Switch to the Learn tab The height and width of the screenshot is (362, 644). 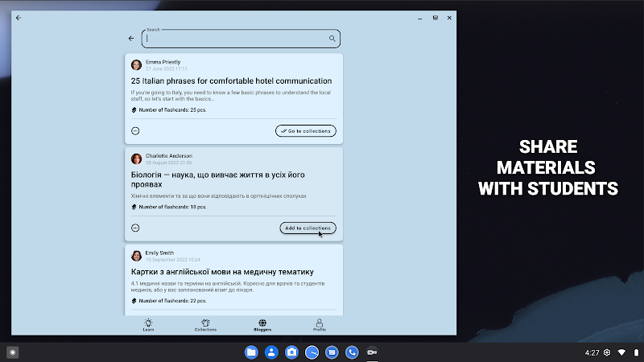coord(148,325)
